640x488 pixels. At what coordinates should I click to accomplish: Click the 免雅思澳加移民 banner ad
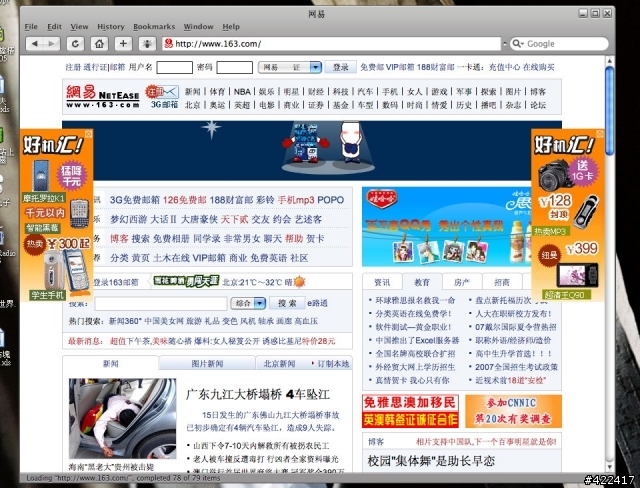coord(410,411)
